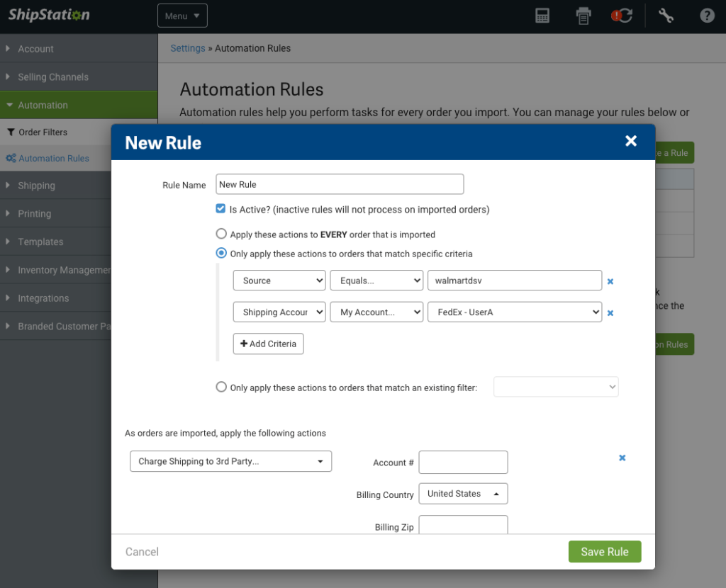Open Charge Shipping to 3rd Party dropdown
Image resolution: width=726 pixels, height=588 pixels.
pos(230,461)
